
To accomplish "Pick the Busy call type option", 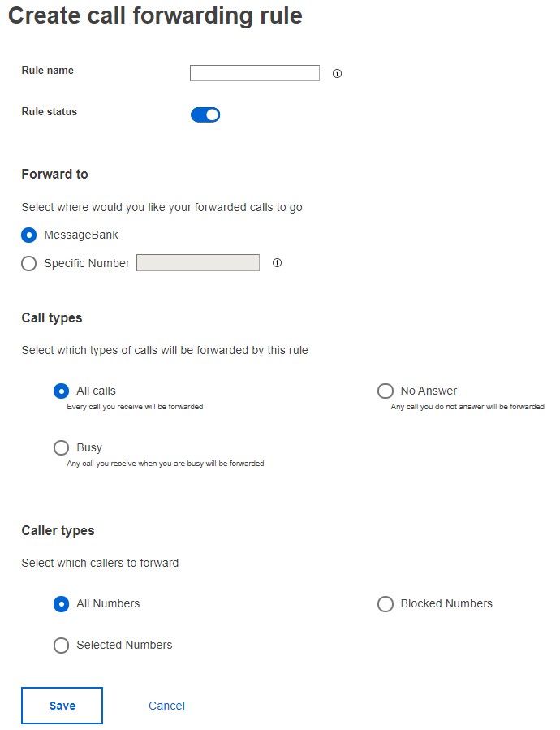I will pos(61,447).
